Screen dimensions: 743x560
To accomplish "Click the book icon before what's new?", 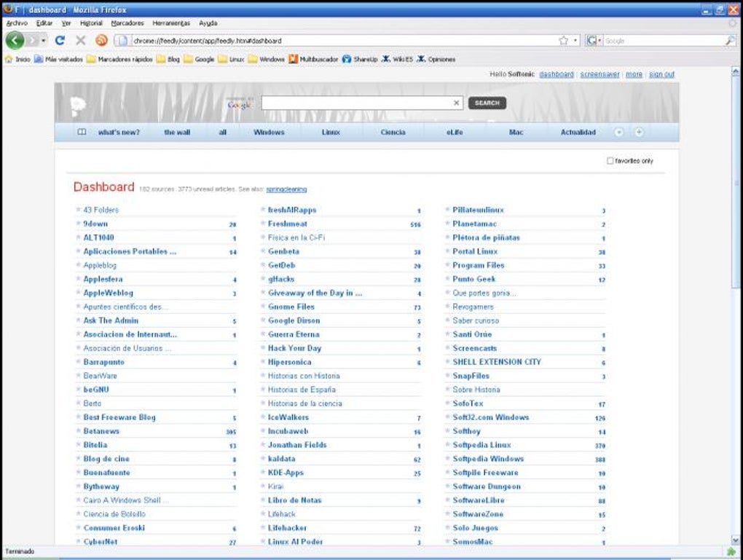I will (82, 133).
